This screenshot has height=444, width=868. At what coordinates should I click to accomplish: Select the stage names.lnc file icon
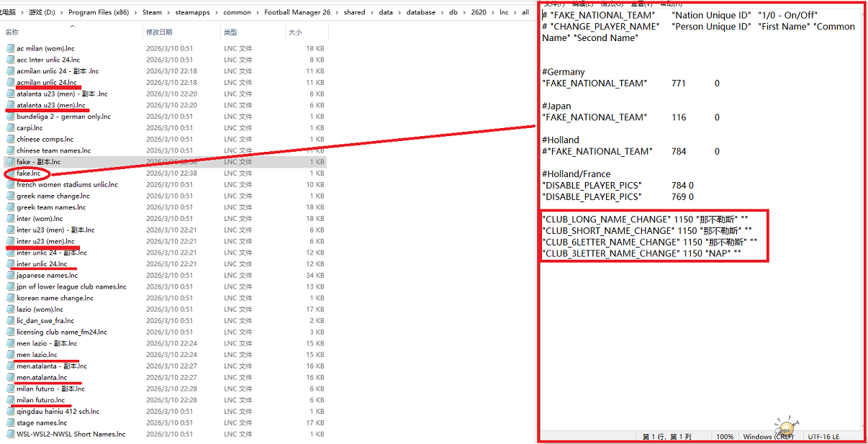click(x=10, y=423)
